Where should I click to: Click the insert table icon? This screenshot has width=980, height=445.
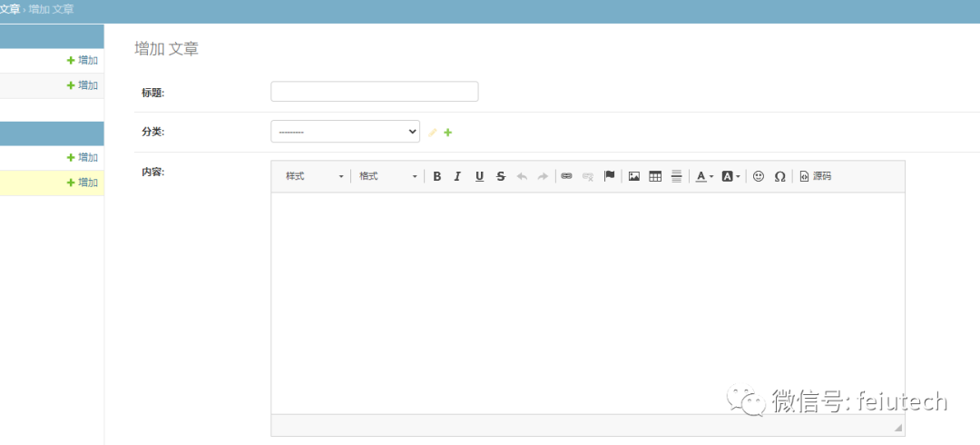[655, 176]
